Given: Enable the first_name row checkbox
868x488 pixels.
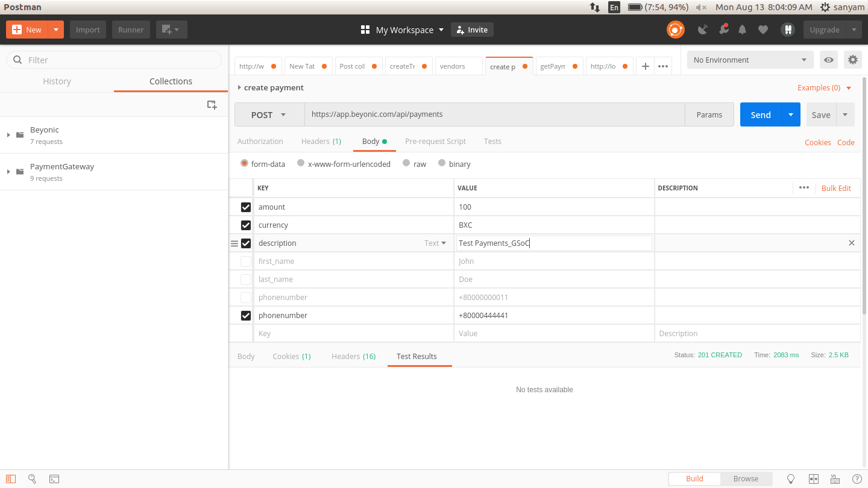Looking at the screenshot, I should (x=246, y=261).
